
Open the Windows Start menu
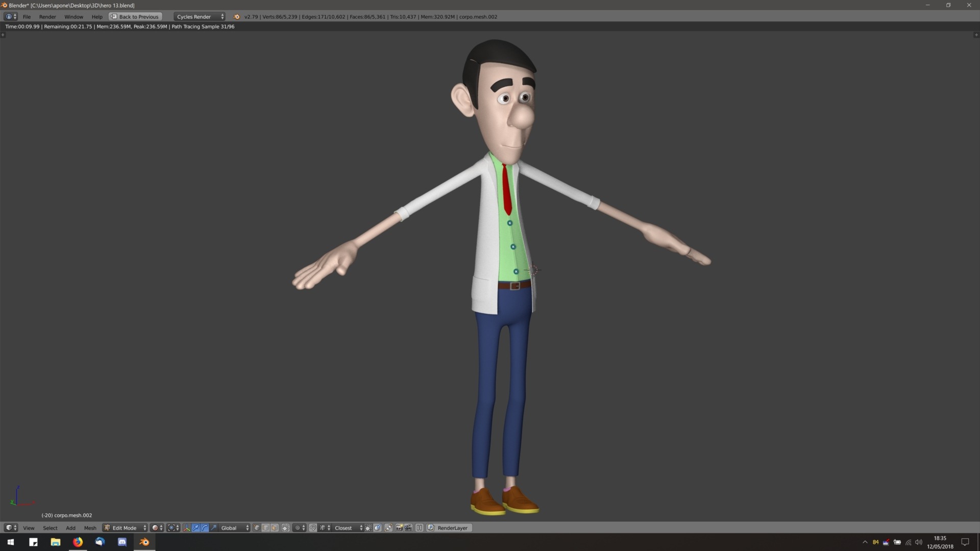point(11,542)
